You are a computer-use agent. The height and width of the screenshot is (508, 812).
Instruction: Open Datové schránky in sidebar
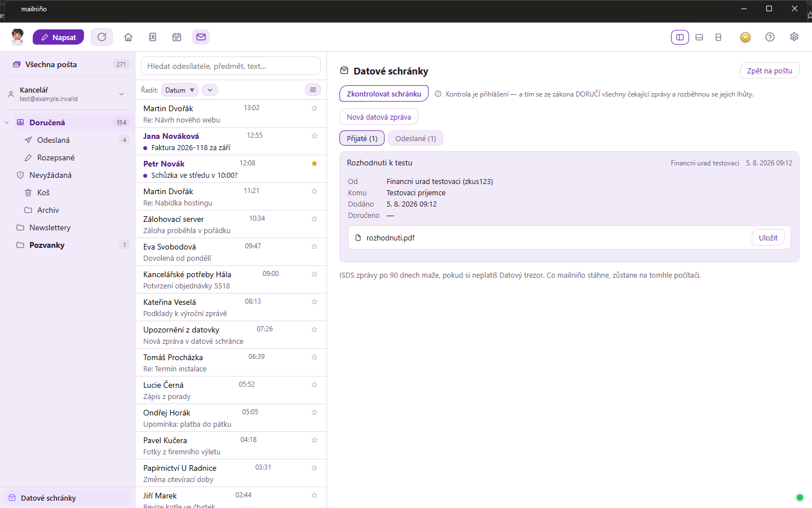[x=68, y=498]
